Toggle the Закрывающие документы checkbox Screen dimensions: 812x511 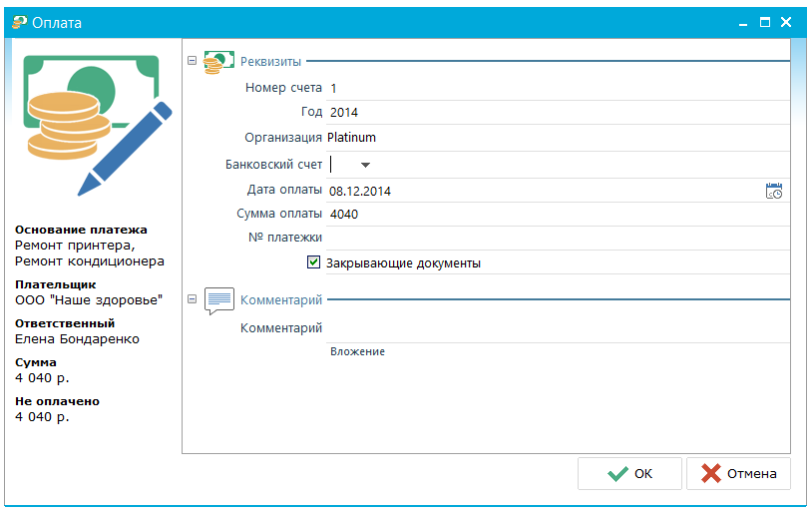click(313, 262)
